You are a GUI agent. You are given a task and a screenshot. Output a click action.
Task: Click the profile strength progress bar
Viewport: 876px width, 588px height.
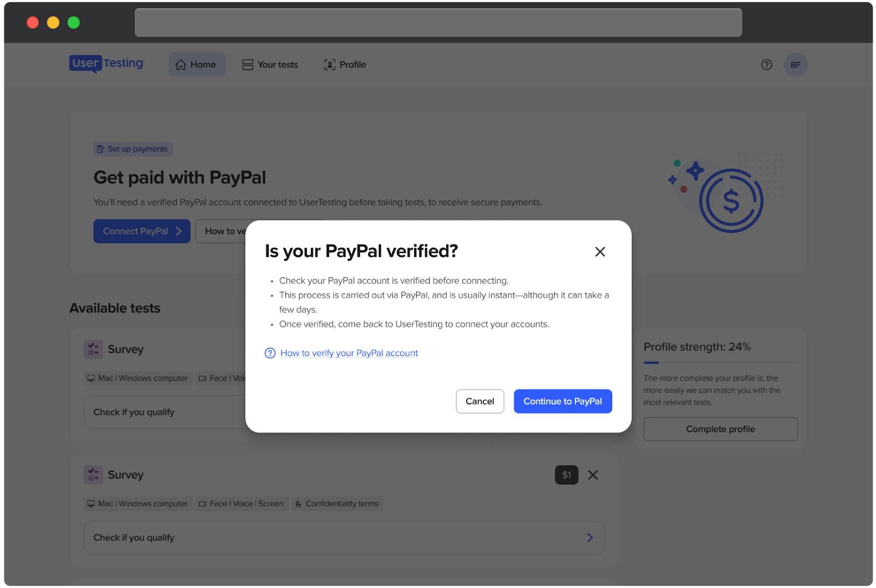(x=721, y=362)
